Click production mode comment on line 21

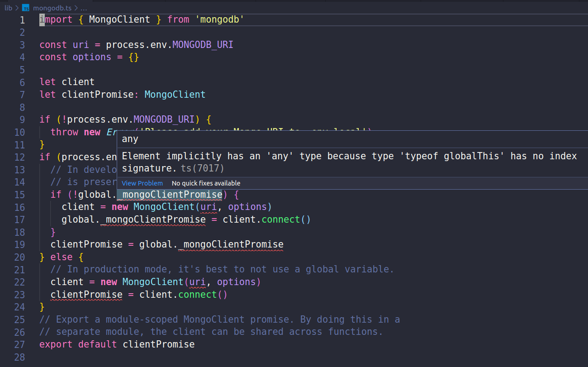click(223, 269)
